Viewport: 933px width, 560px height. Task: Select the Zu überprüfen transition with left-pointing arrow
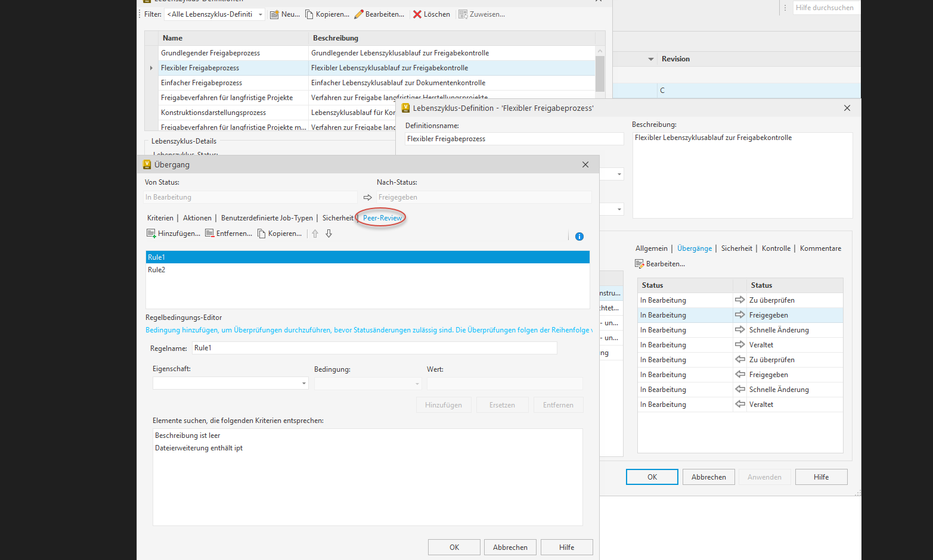740,360
